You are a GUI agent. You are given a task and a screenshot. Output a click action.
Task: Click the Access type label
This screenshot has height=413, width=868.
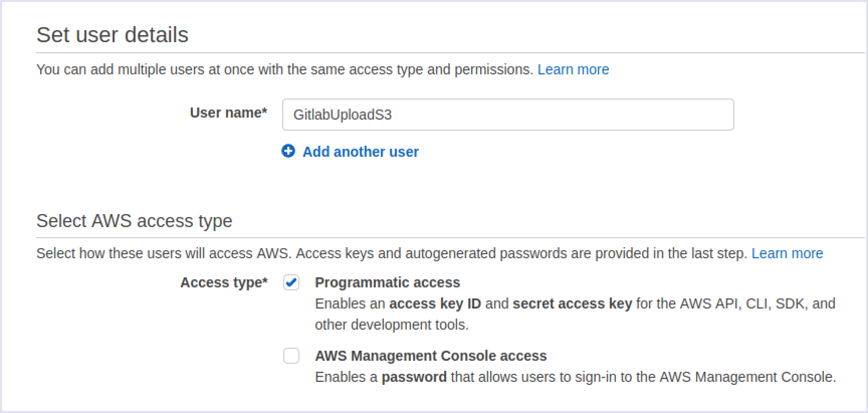[x=224, y=282]
